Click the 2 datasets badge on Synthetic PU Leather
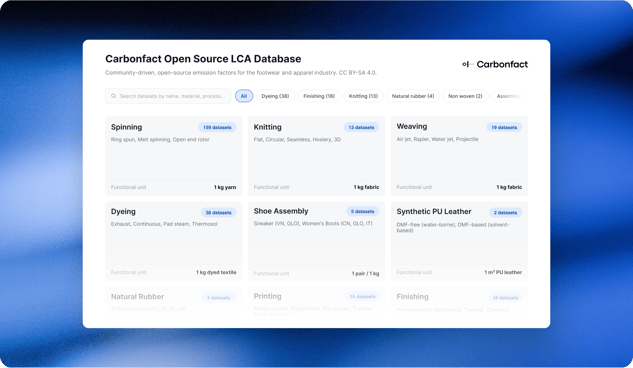The height and width of the screenshot is (368, 633). click(505, 213)
